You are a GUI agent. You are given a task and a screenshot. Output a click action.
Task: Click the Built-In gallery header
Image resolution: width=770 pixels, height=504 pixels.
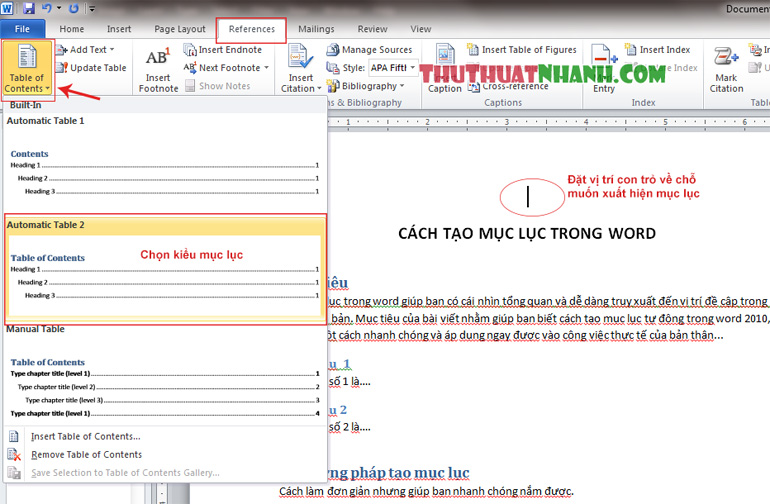165,105
